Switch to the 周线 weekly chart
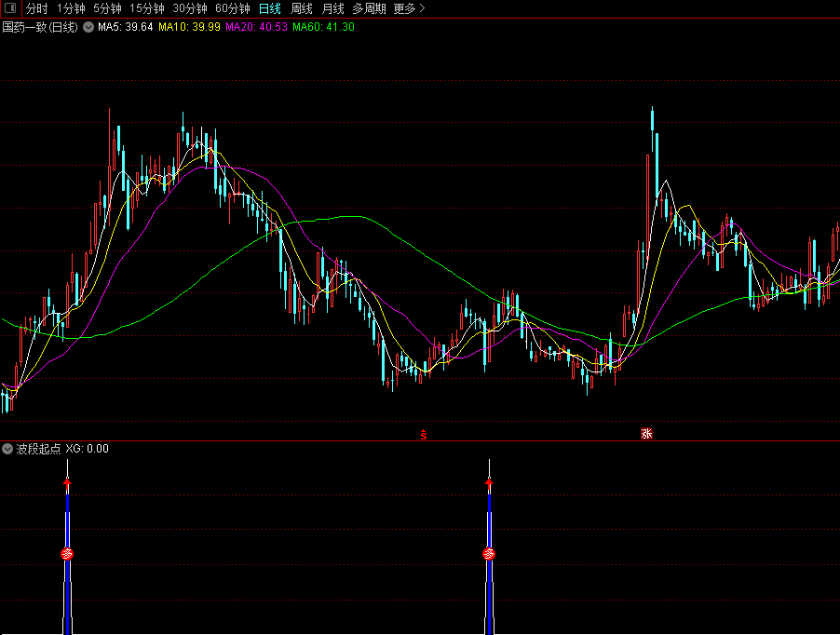 302,8
